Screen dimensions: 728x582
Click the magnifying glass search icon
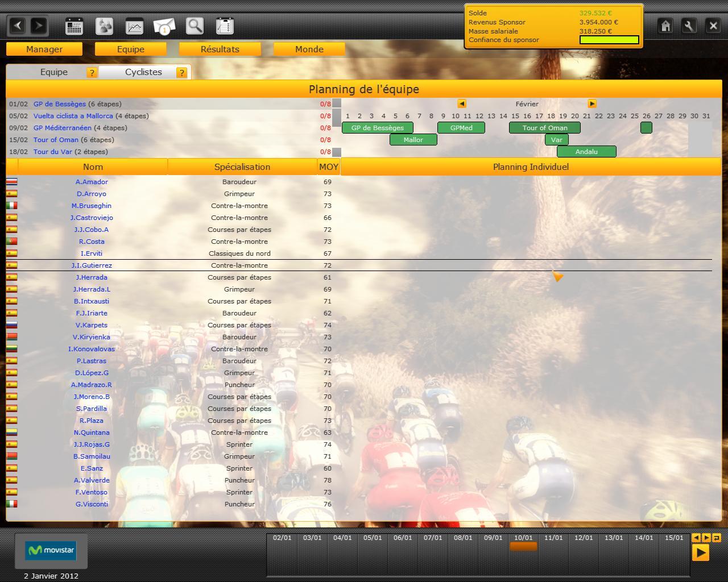tap(195, 26)
